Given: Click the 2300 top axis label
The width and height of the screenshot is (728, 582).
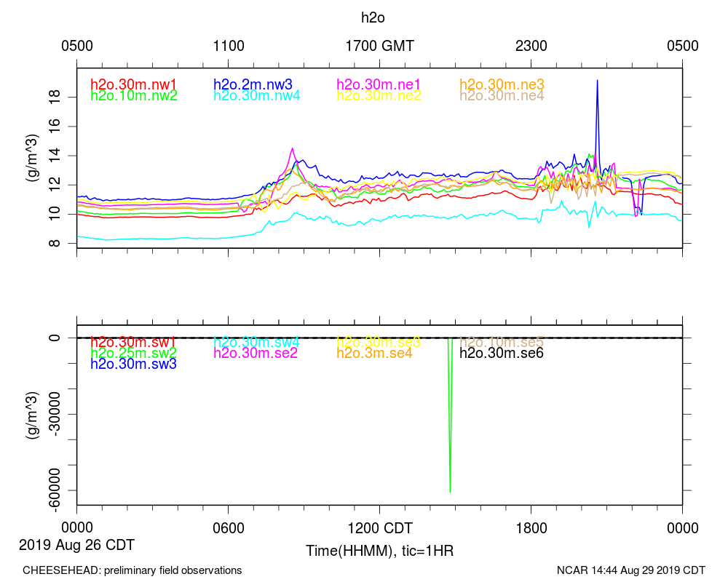Looking at the screenshot, I should pyautogui.click(x=531, y=46).
